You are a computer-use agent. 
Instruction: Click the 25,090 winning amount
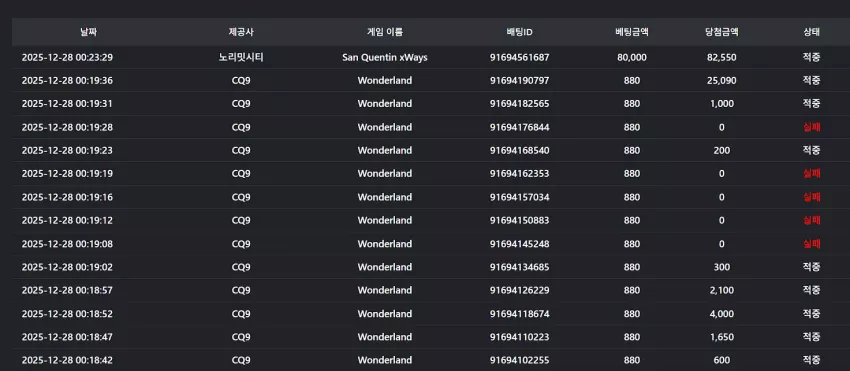tap(722, 81)
